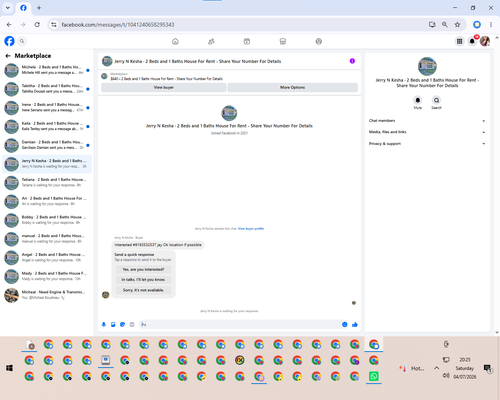
Task: Choose a GIF from the GIF icon
Action: [x=132, y=324]
